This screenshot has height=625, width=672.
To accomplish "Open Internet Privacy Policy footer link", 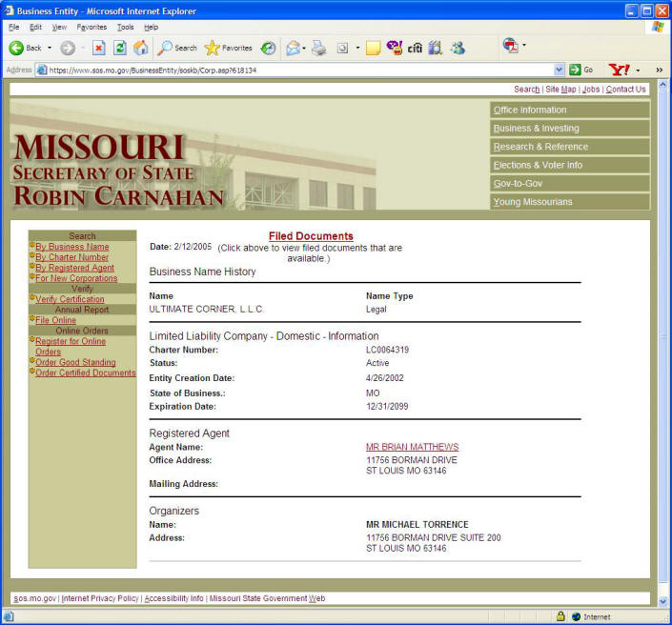I will click(100, 598).
